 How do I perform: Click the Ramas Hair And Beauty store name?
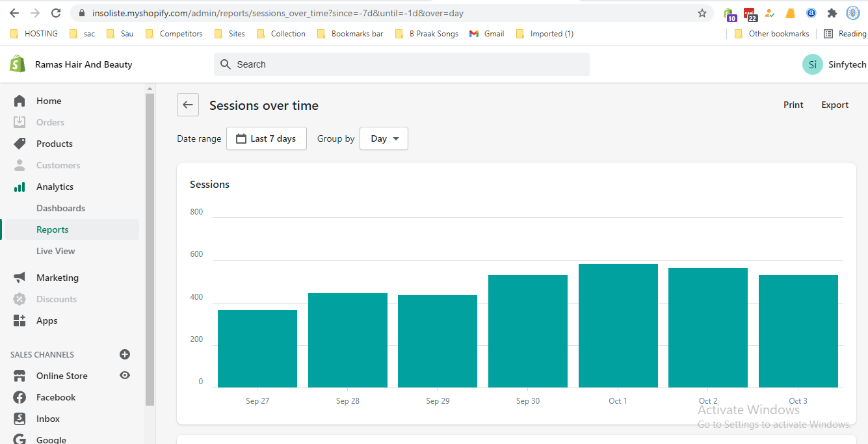[x=84, y=64]
